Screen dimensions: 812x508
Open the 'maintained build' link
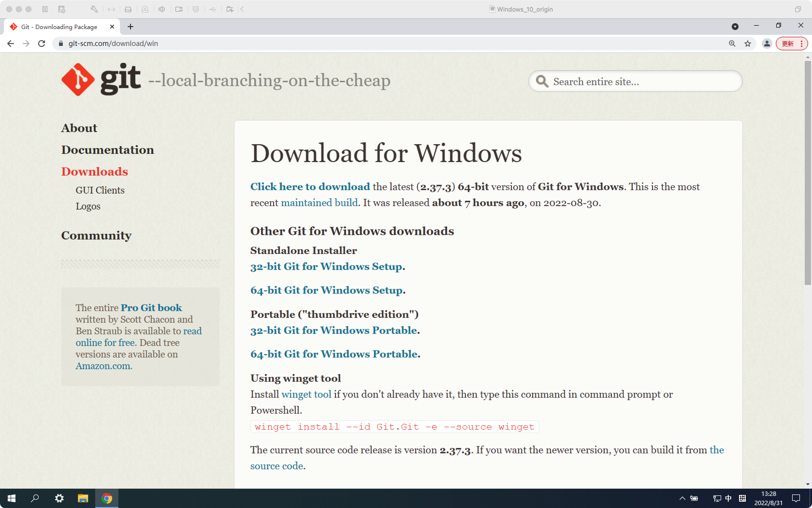319,203
